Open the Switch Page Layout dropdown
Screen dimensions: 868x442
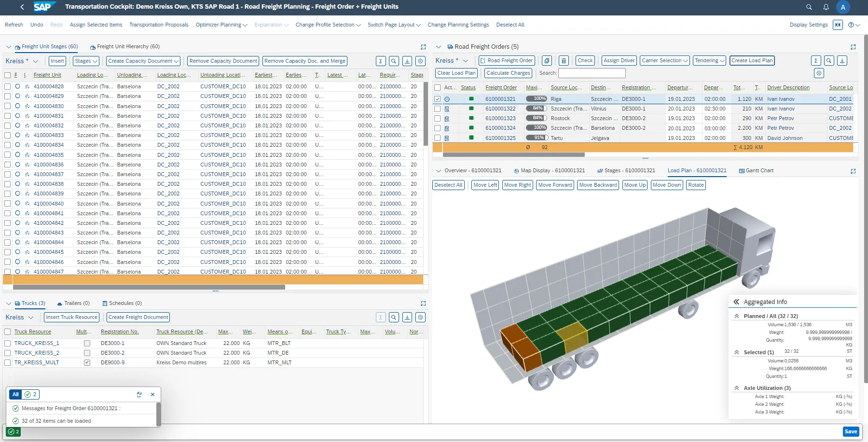tap(394, 25)
